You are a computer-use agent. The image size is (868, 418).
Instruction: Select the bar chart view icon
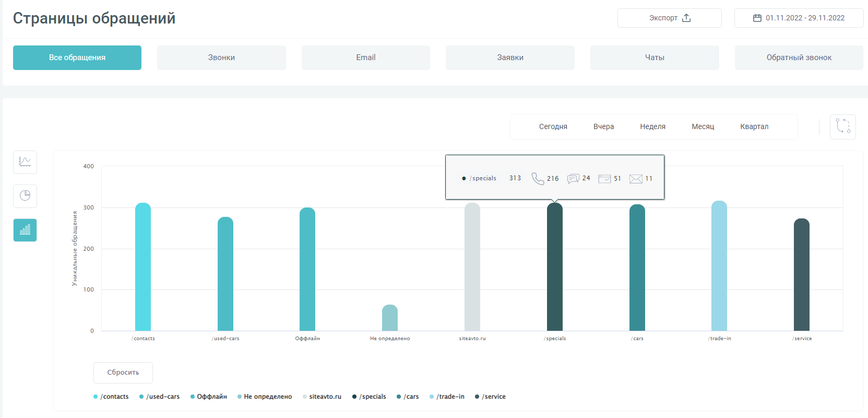pos(25,230)
